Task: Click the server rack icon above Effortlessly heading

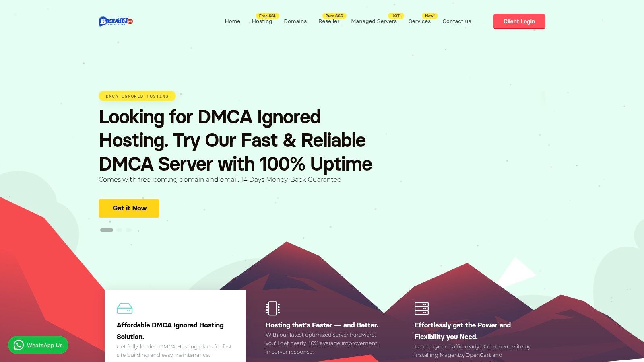Action: pos(421,309)
